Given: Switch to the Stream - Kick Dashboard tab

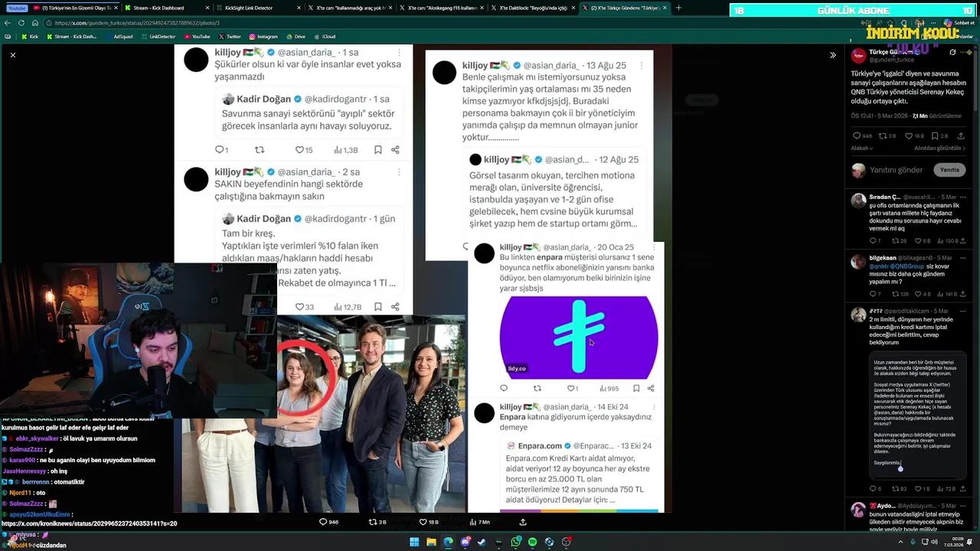Looking at the screenshot, I should pyautogui.click(x=165, y=8).
